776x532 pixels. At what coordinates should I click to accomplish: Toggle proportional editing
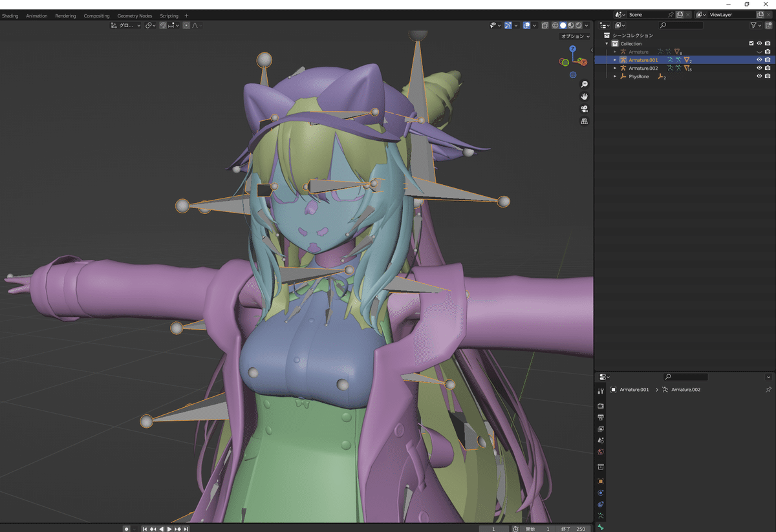click(x=186, y=25)
